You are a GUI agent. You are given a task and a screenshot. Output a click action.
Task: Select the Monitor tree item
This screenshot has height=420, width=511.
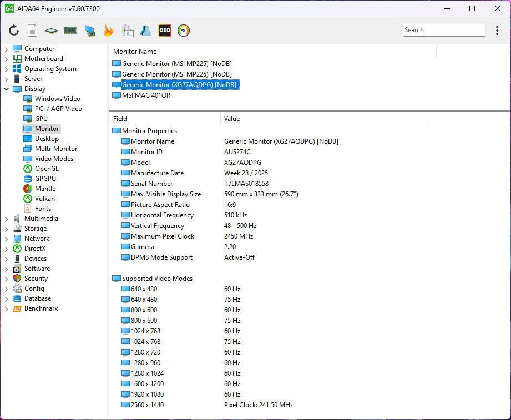(x=42, y=129)
